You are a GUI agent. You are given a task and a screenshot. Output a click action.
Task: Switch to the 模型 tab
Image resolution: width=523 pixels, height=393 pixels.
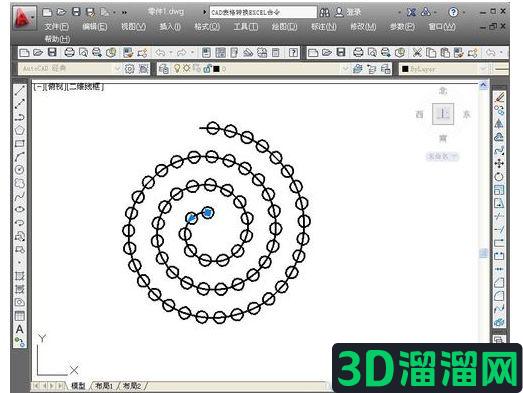point(78,386)
